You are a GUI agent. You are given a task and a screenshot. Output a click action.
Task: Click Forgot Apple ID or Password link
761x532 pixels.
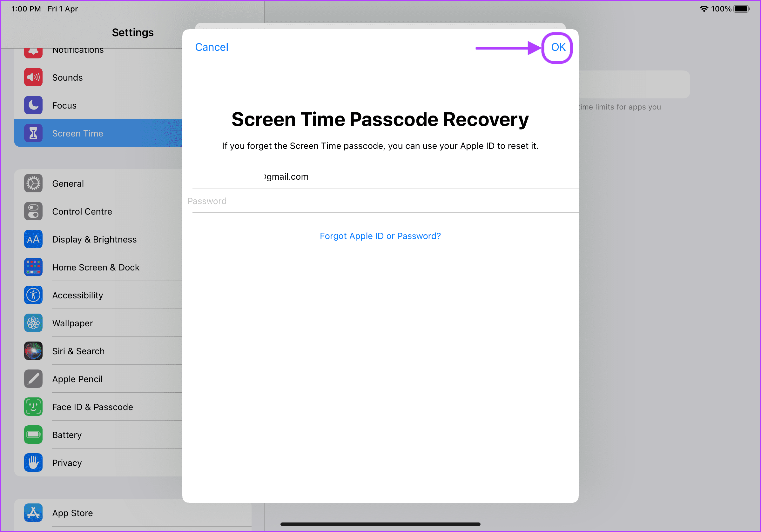click(x=380, y=236)
